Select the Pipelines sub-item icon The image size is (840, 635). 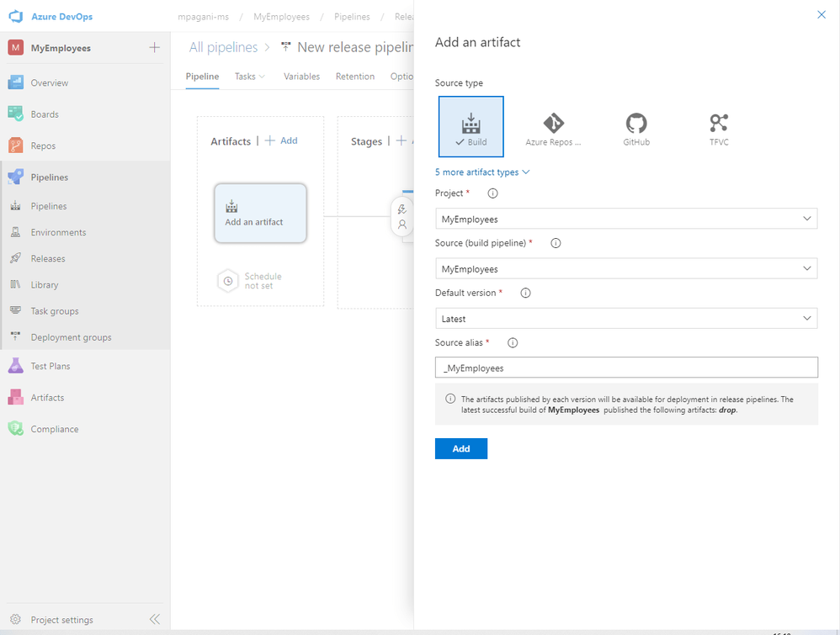tap(15, 205)
